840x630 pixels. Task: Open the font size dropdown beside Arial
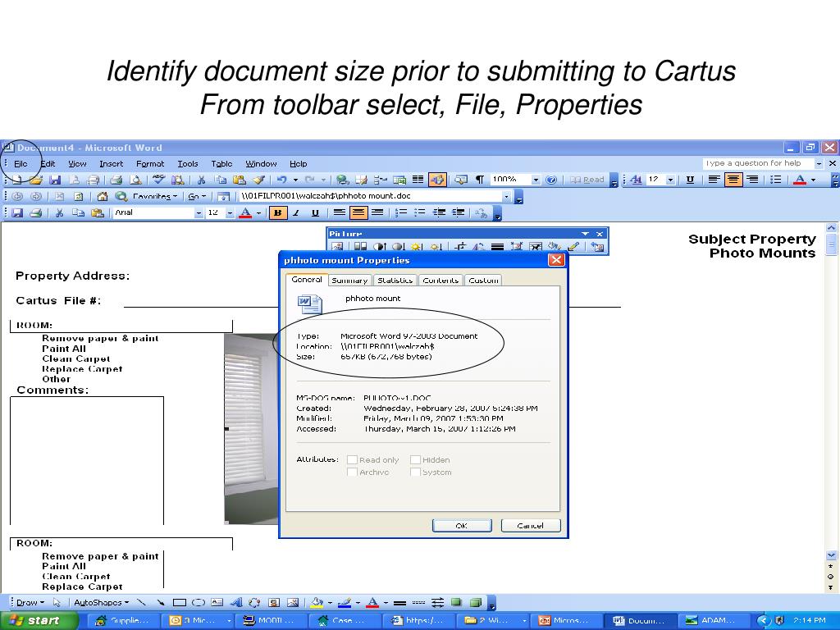[230, 212]
